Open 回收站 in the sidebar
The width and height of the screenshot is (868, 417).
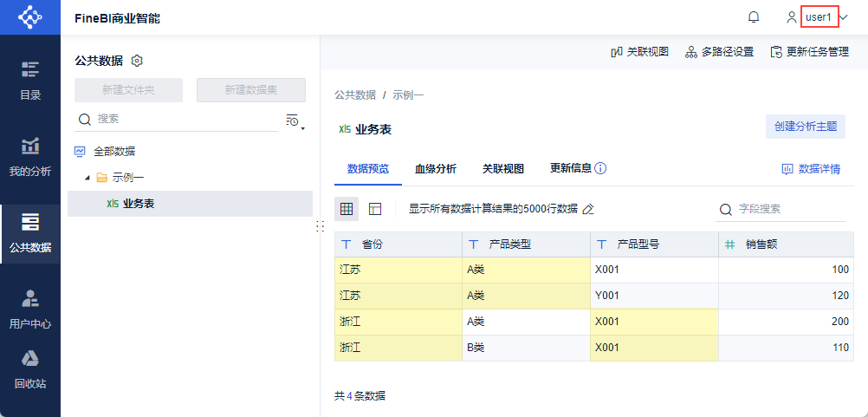coord(30,368)
